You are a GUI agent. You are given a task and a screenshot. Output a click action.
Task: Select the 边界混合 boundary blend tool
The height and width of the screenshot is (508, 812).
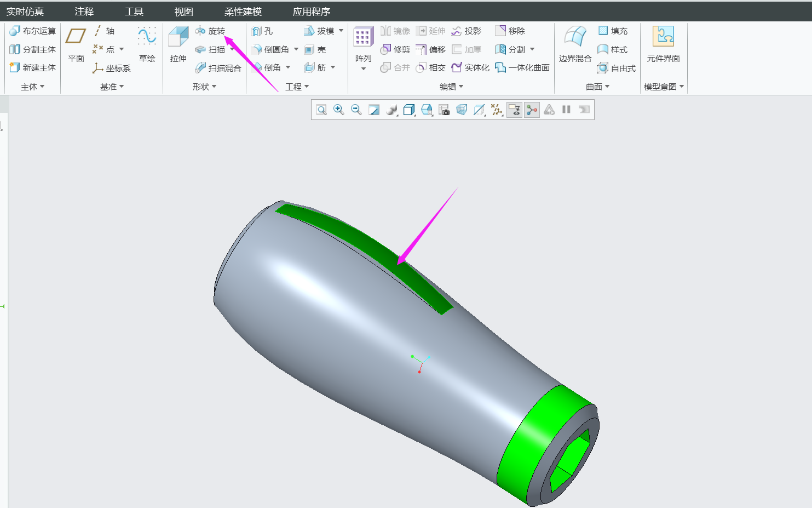click(x=575, y=44)
